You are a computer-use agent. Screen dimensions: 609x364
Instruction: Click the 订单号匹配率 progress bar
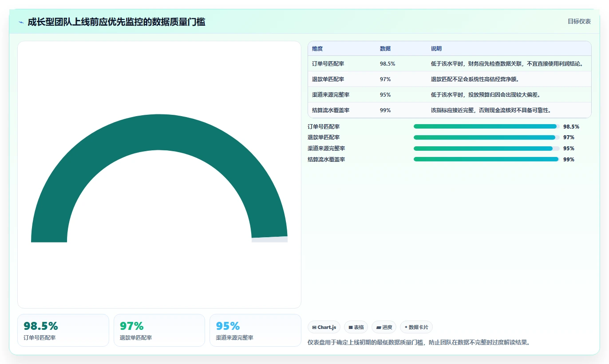(x=486, y=126)
